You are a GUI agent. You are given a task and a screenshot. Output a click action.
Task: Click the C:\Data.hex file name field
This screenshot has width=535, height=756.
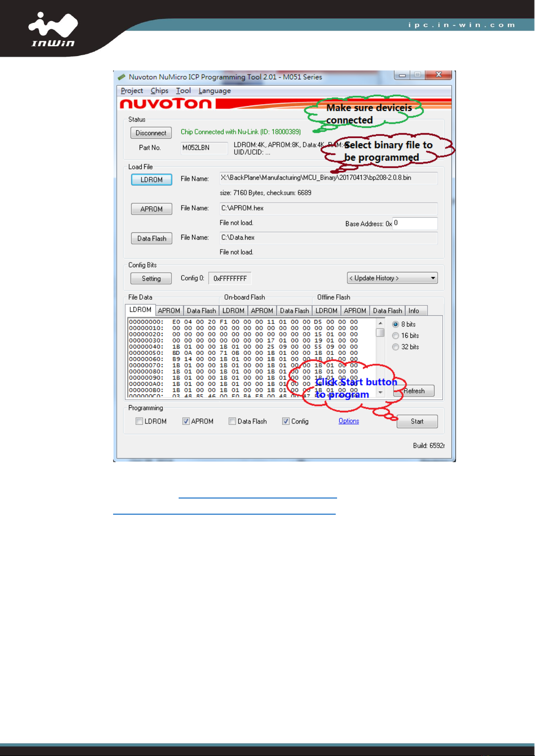(329, 237)
